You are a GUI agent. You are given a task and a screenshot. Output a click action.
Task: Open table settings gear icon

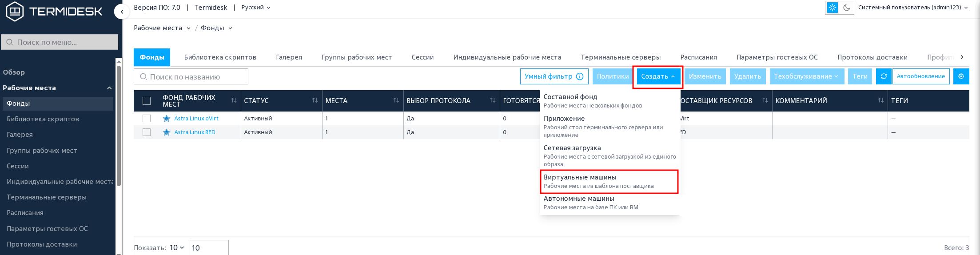961,76
